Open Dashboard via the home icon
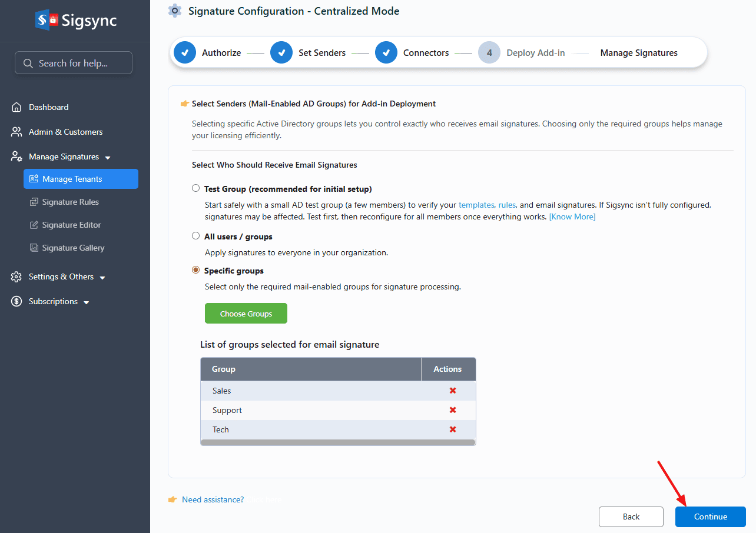 click(x=16, y=107)
